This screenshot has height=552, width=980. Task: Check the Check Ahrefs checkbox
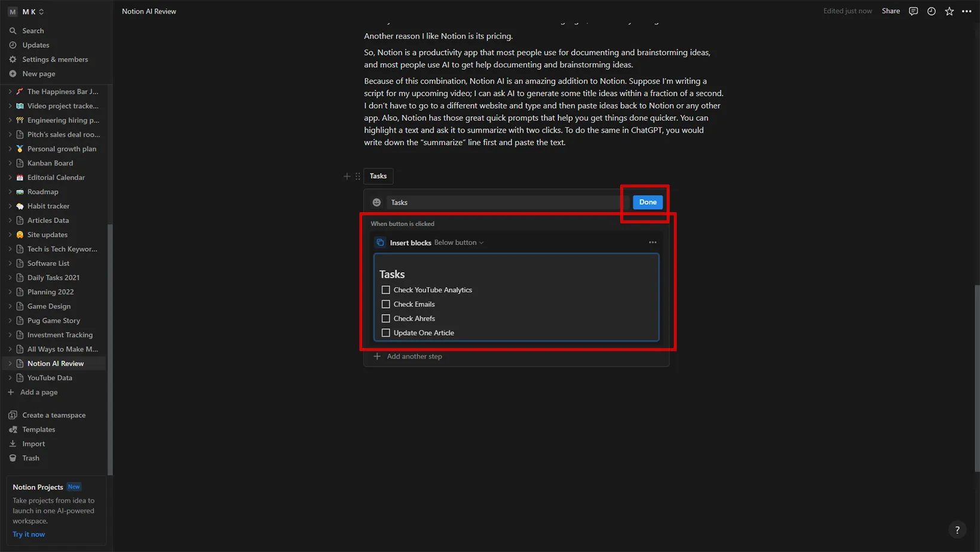[385, 319]
